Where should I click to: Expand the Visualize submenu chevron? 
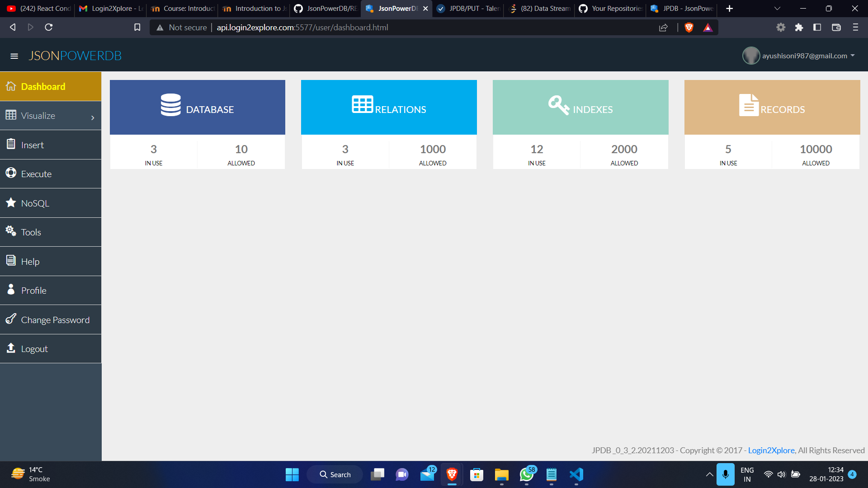93,117
